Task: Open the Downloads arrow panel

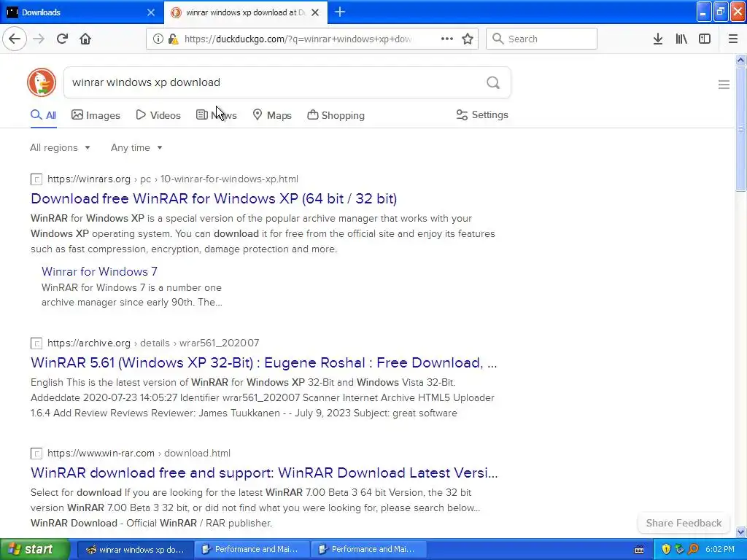Action: tap(658, 39)
